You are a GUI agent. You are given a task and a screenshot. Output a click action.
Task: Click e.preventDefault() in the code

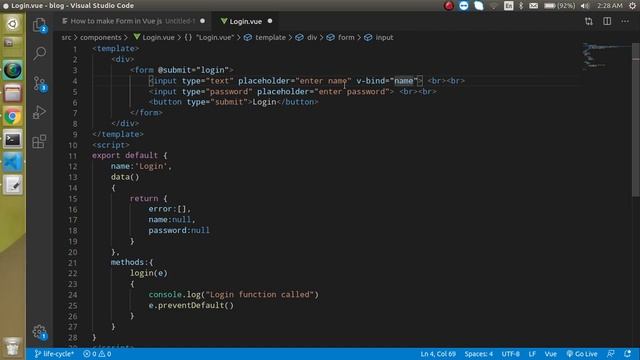191,305
